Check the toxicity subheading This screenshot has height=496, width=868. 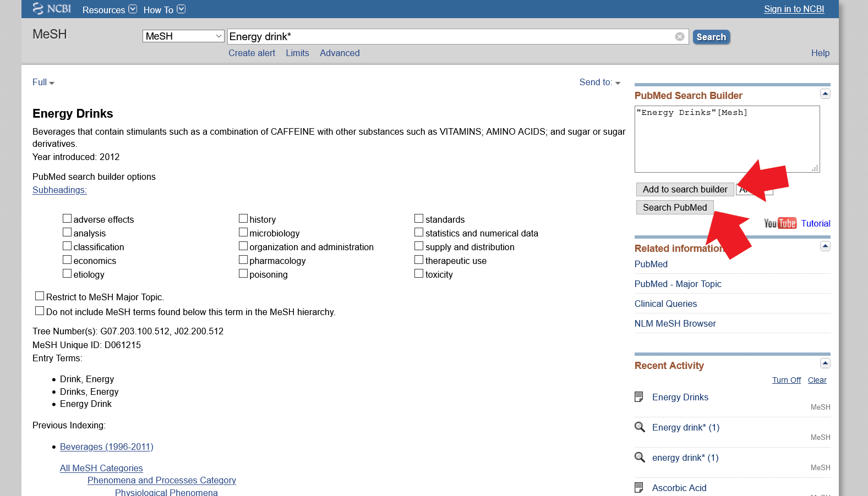pyautogui.click(x=419, y=273)
